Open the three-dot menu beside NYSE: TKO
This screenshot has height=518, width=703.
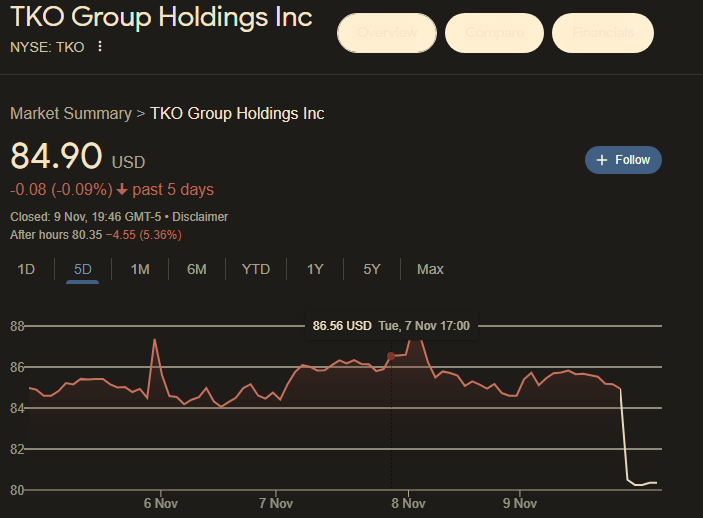[x=100, y=47]
